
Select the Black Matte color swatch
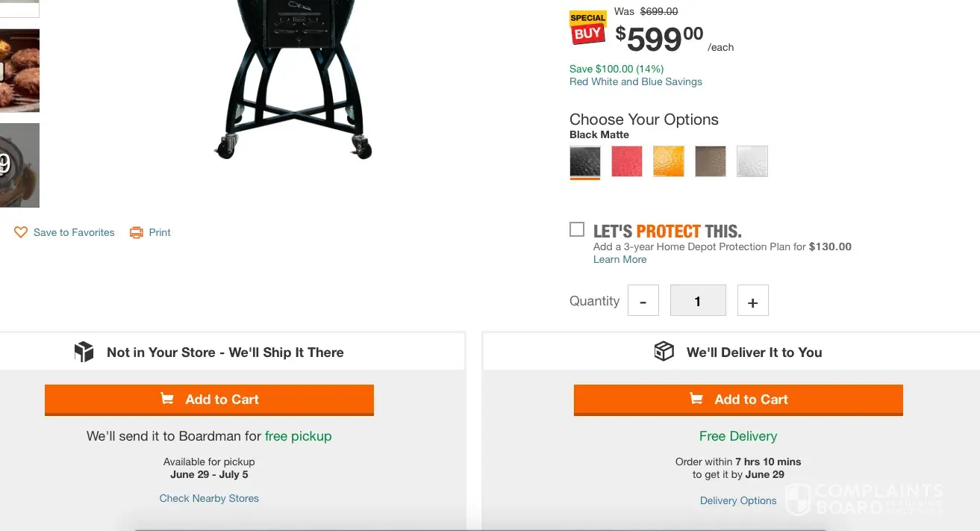click(x=585, y=161)
